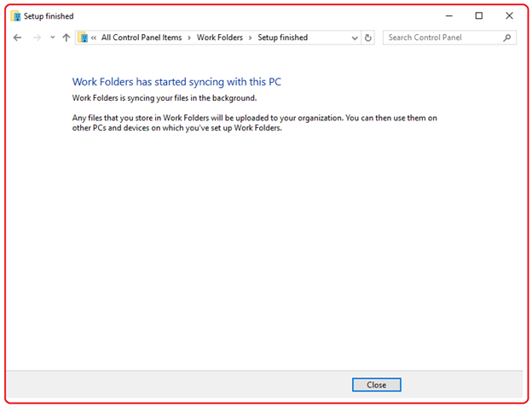Screen dimensions: 532x407
Task: Open chevron after All Control Panel Items
Action: [x=189, y=38]
